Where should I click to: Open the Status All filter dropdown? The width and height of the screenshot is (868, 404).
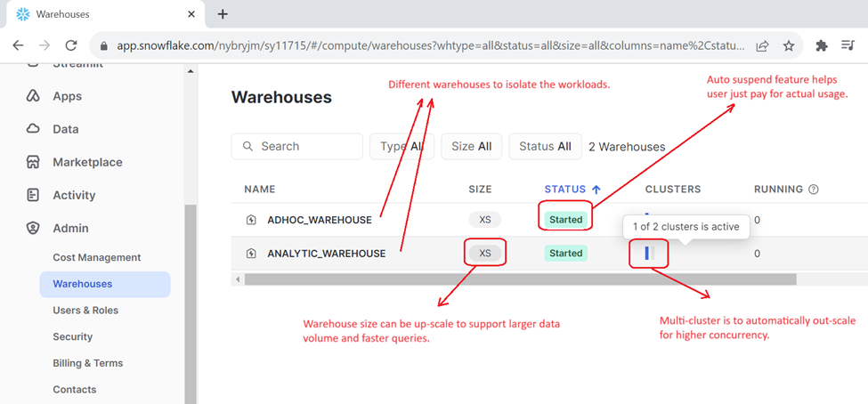(545, 146)
